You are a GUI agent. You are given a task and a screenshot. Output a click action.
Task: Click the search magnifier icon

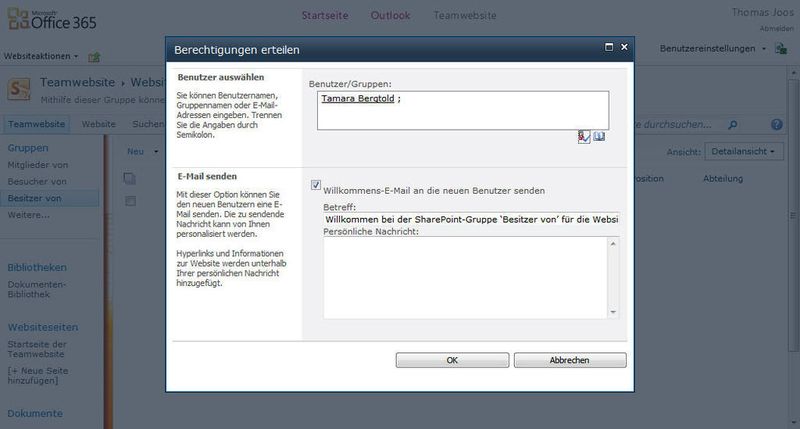(x=732, y=124)
